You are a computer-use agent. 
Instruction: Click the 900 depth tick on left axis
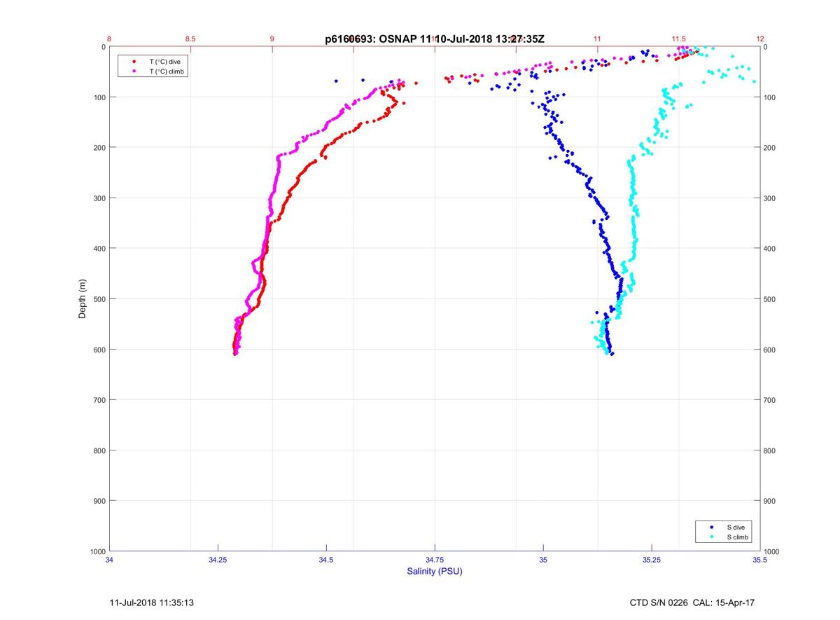coord(99,501)
